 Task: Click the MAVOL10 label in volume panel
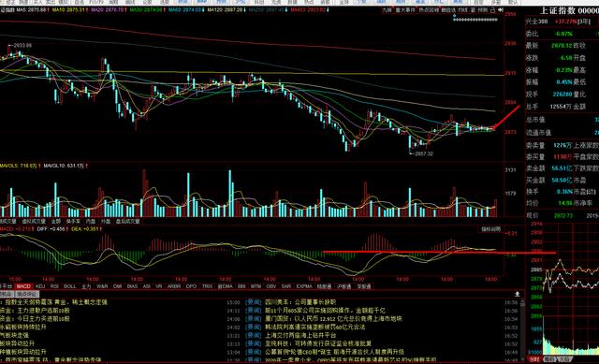click(x=66, y=166)
